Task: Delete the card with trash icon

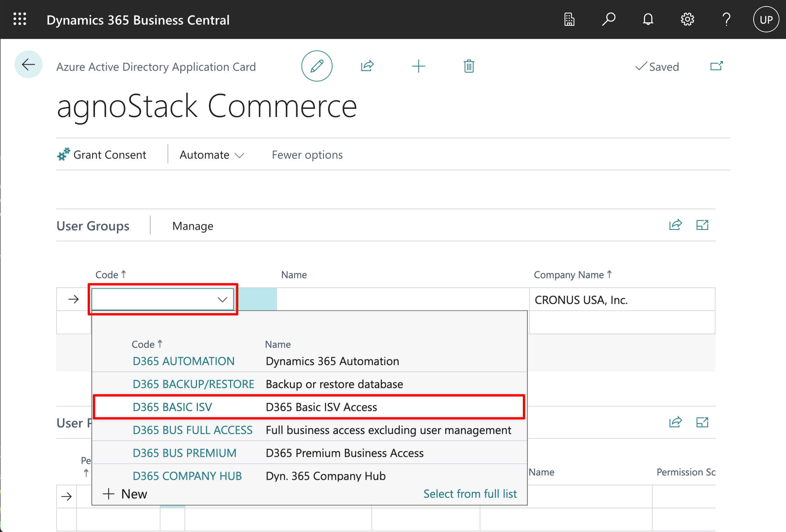Action: point(469,66)
